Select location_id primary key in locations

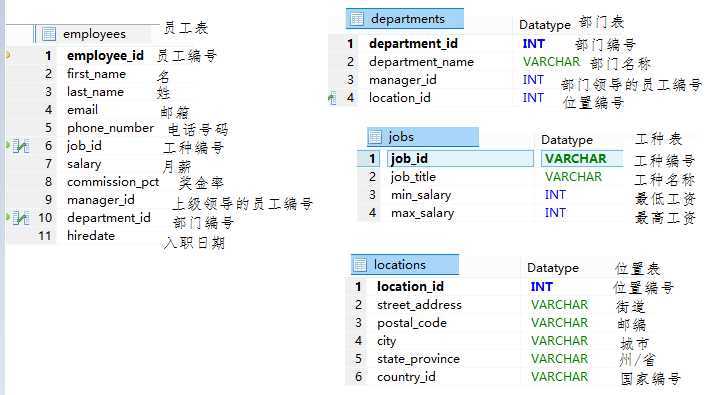pyautogui.click(x=410, y=287)
